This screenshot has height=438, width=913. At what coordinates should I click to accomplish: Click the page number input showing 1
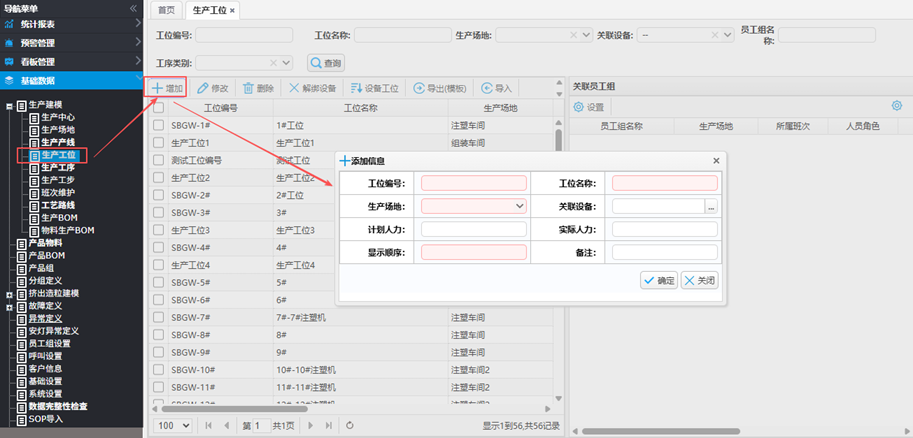click(262, 426)
